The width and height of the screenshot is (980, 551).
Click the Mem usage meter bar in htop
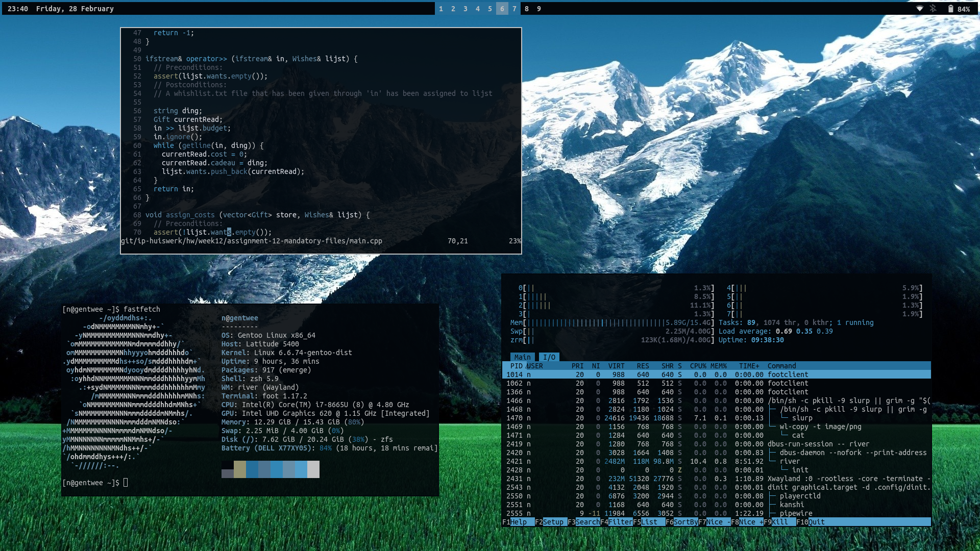tap(612, 322)
